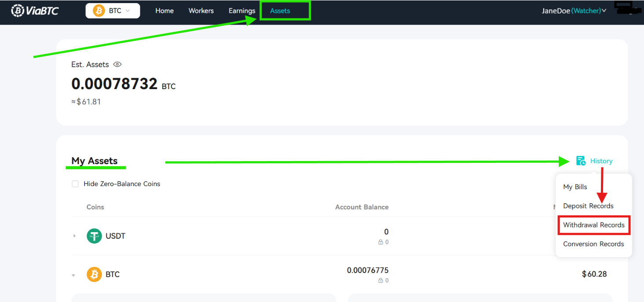644x302 pixels.
Task: Switch to the Workers tab
Action: click(201, 11)
